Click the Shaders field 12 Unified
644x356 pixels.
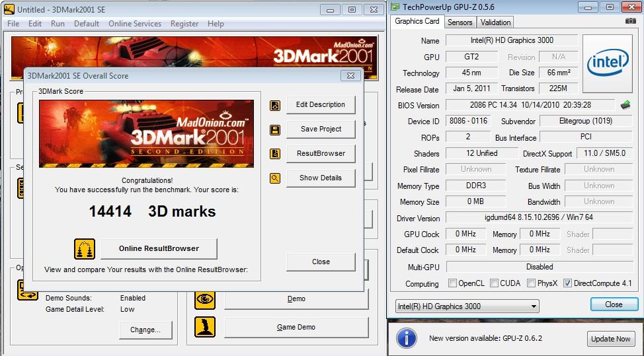tap(482, 153)
